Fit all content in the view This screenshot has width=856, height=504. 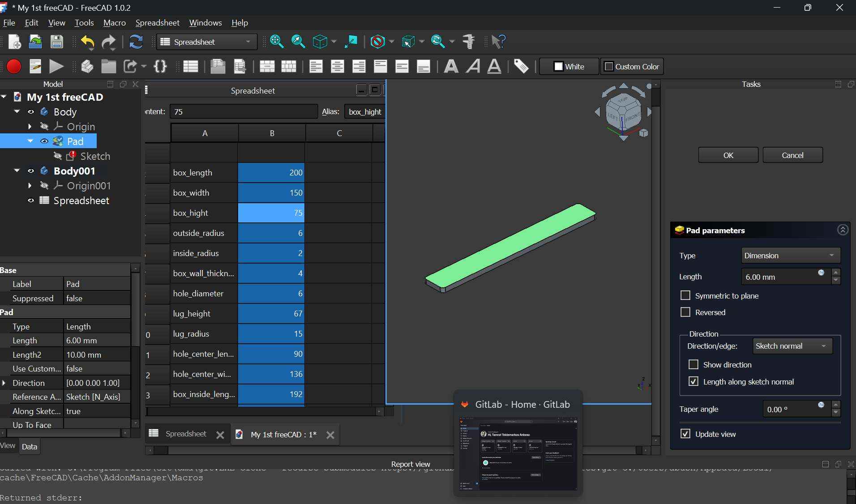(x=277, y=42)
